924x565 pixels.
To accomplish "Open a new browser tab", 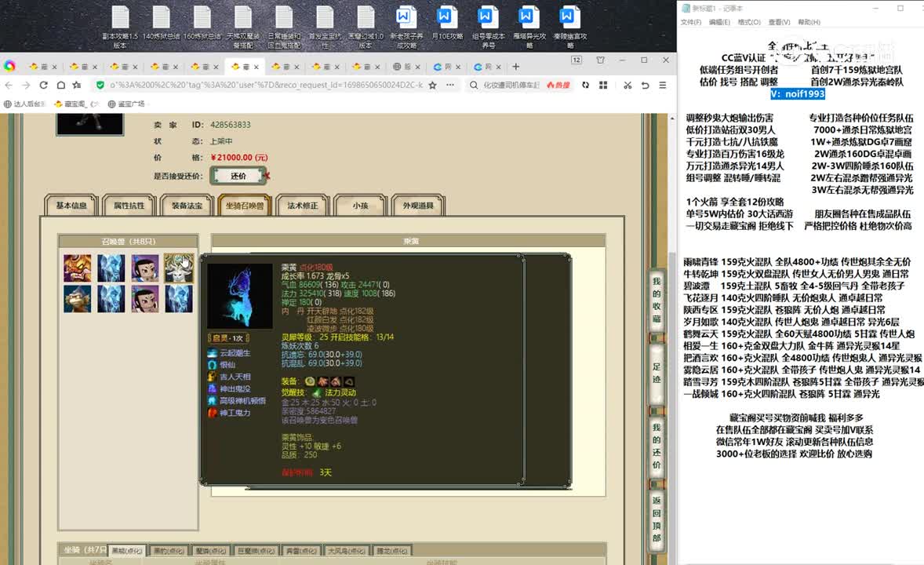I will (515, 67).
